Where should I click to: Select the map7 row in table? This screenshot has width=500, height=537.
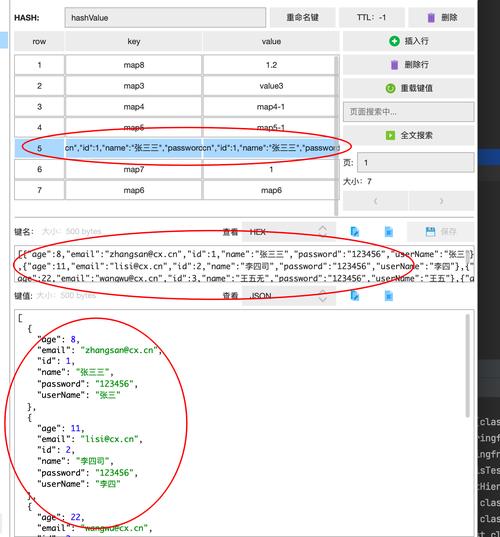175,169
